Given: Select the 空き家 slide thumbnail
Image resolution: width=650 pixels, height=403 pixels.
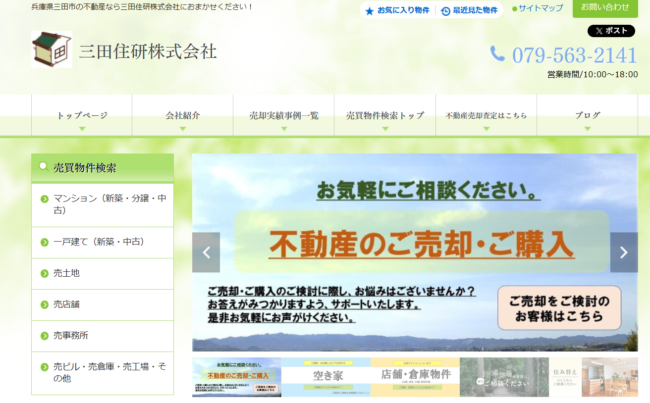Looking at the screenshot, I should tap(326, 377).
